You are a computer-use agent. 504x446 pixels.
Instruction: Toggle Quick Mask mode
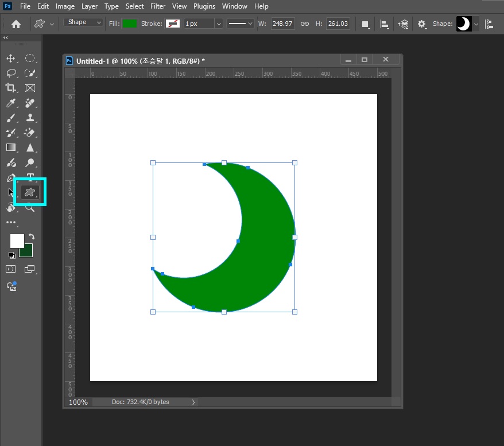(x=10, y=269)
